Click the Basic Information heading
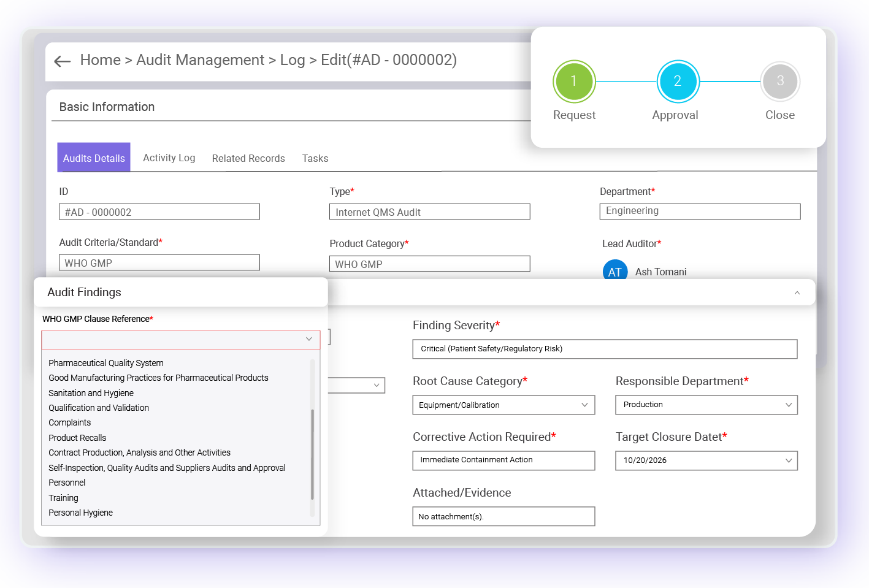The width and height of the screenshot is (869, 588). coord(107,107)
